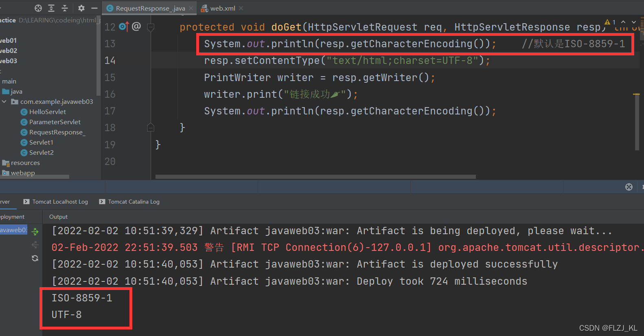Image resolution: width=644 pixels, height=336 pixels.
Task: Click deploy arrow icon beside artifact
Action: coord(35,231)
